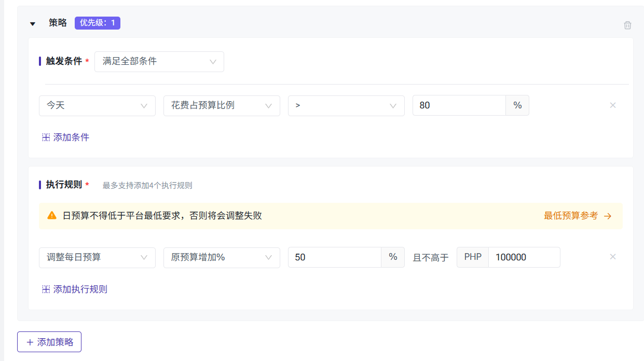Viewport: 644px width, 361px height.
Task: Click the 添加策略 button
Action: (49, 342)
